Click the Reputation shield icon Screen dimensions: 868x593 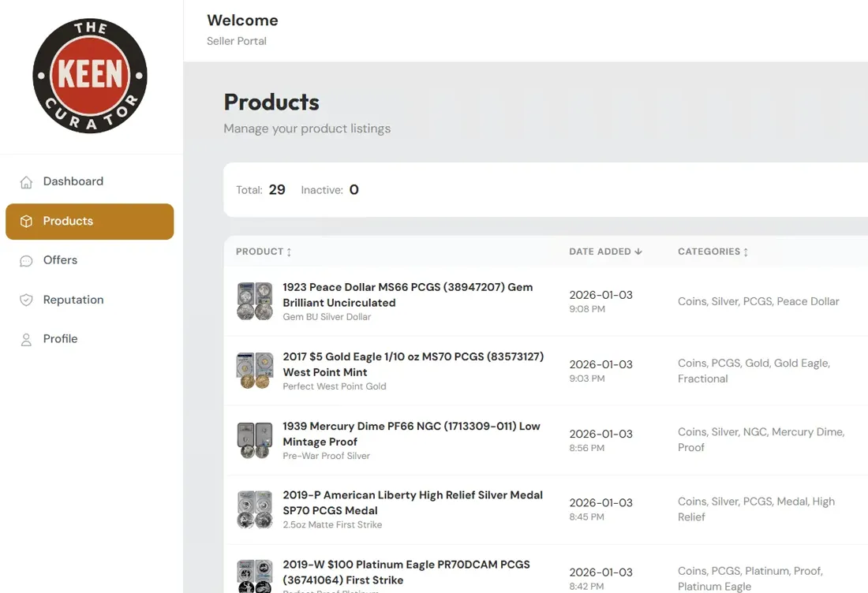pos(26,300)
